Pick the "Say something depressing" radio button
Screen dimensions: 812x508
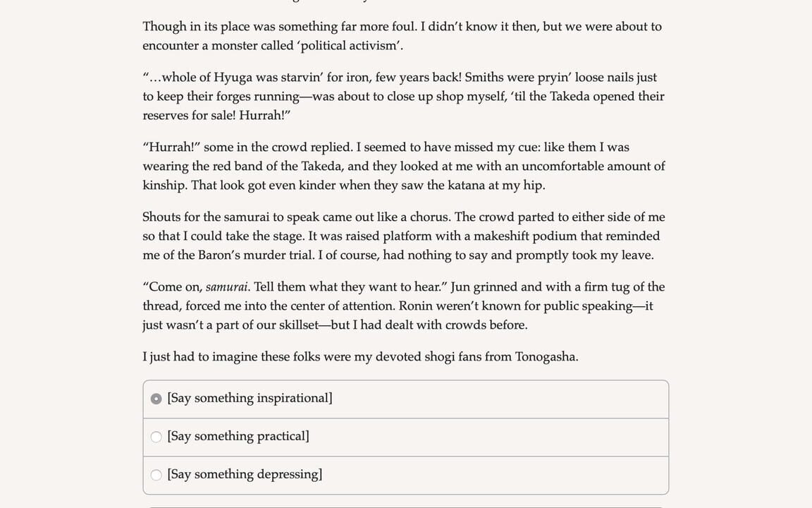(156, 475)
